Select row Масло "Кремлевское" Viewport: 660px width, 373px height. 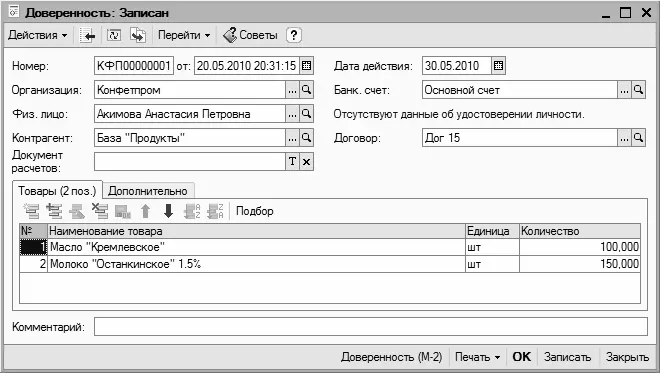(x=330, y=247)
